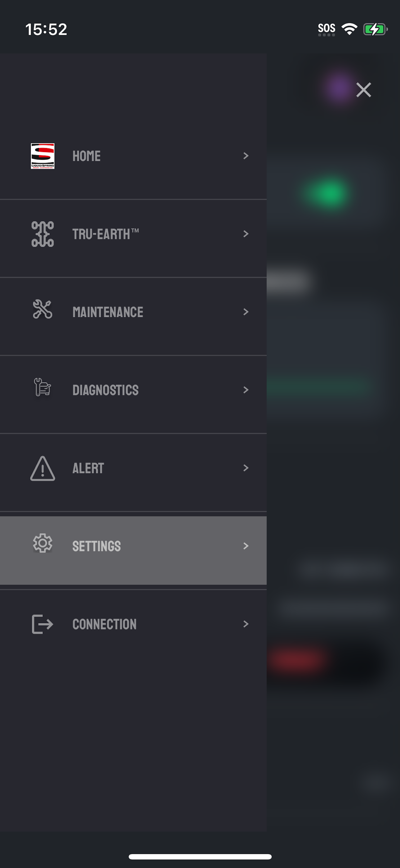Screen dimensions: 400x868
Task: Expand the Maintenance chevron arrow
Action: click(246, 312)
